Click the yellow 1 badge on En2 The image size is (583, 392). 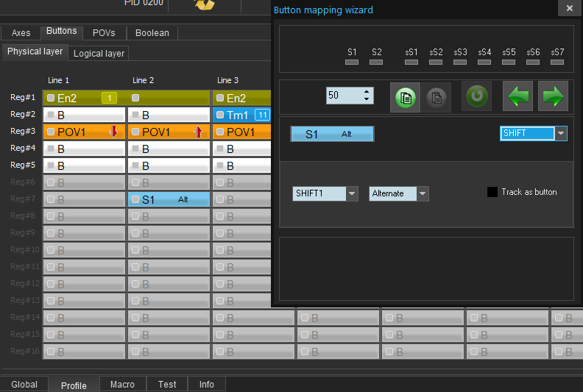coord(108,98)
